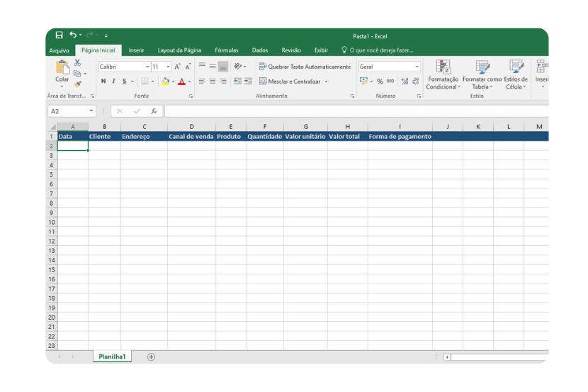The height and width of the screenshot is (392, 588).
Task: Center text horizontally
Action: click(x=213, y=82)
